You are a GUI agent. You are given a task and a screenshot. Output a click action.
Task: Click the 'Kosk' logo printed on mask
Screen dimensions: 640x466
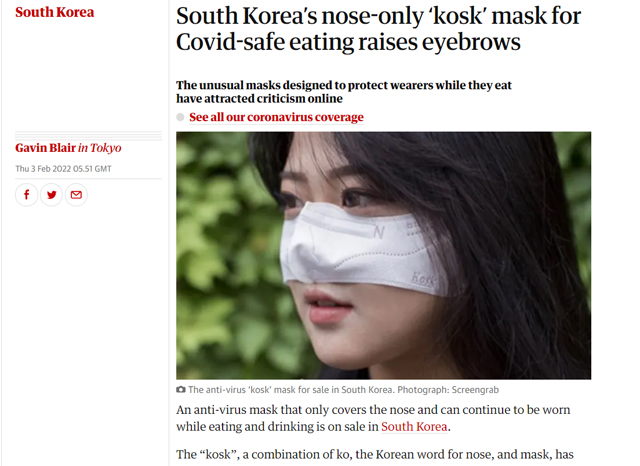423,280
